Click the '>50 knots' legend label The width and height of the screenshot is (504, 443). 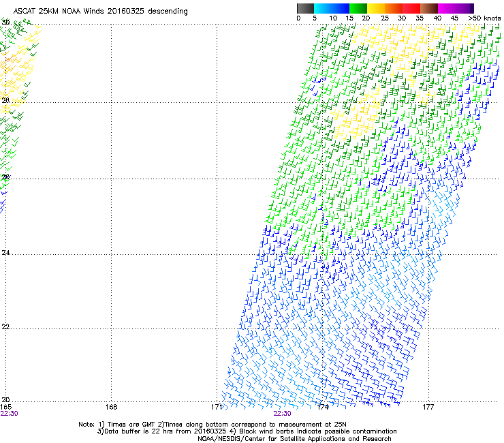click(x=484, y=18)
